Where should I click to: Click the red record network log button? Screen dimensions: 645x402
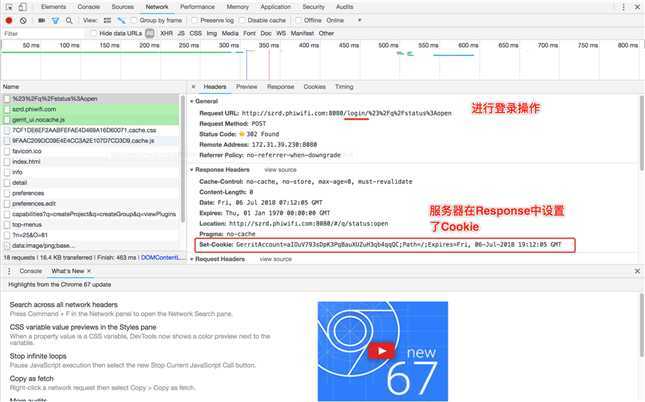pos(9,20)
